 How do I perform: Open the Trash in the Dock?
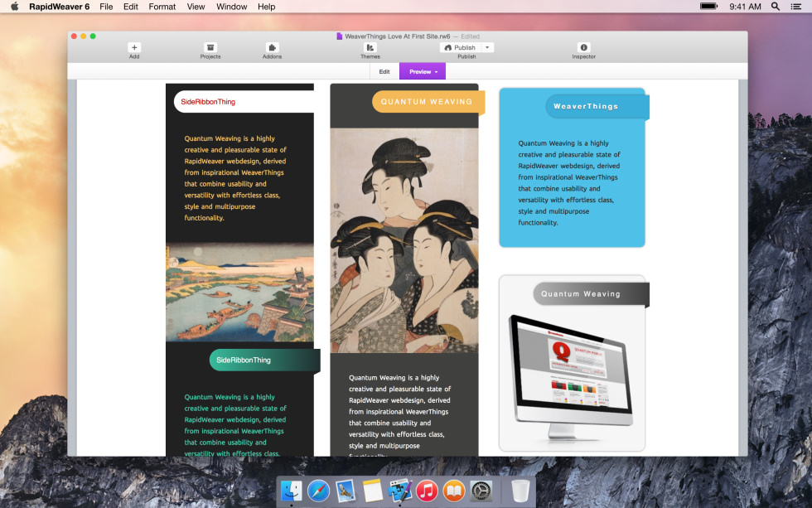(x=520, y=491)
